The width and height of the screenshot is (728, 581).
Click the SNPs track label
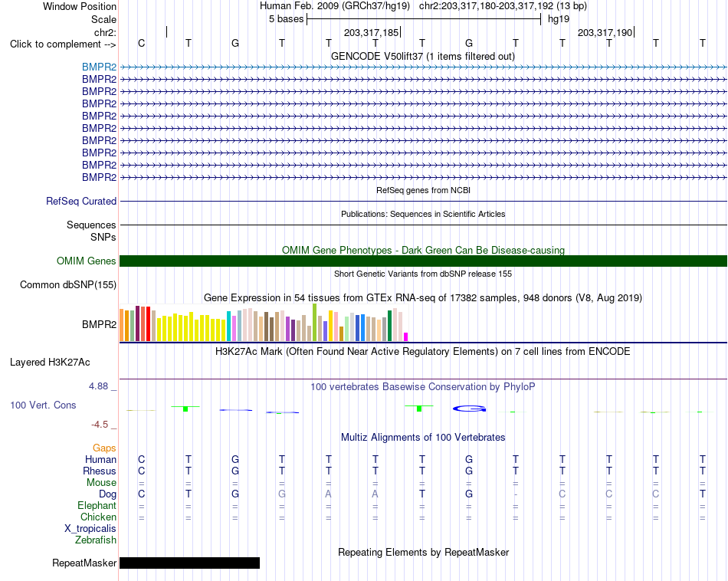103,237
